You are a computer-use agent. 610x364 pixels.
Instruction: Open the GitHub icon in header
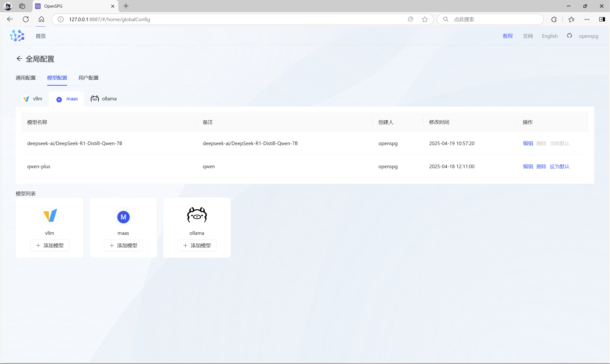click(570, 36)
